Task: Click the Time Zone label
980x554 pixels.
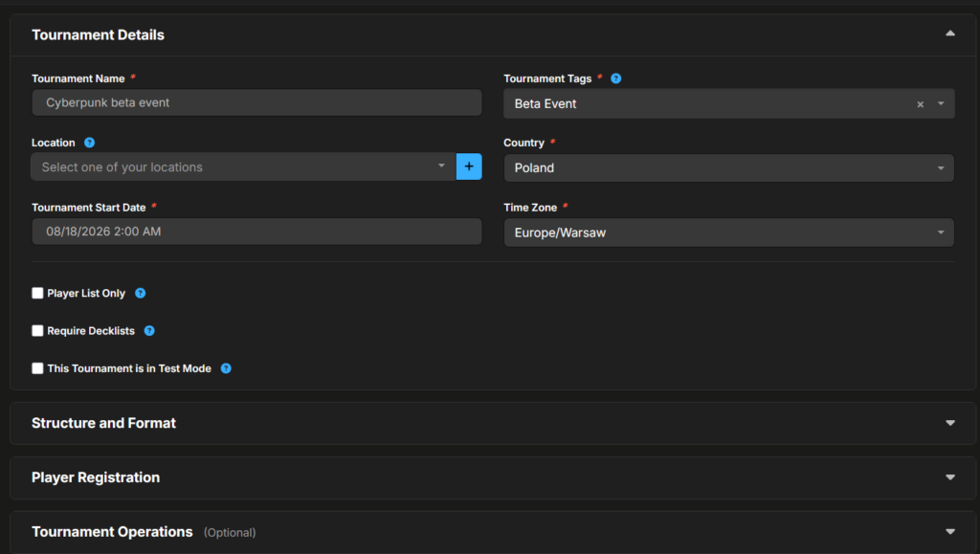Action: (530, 208)
